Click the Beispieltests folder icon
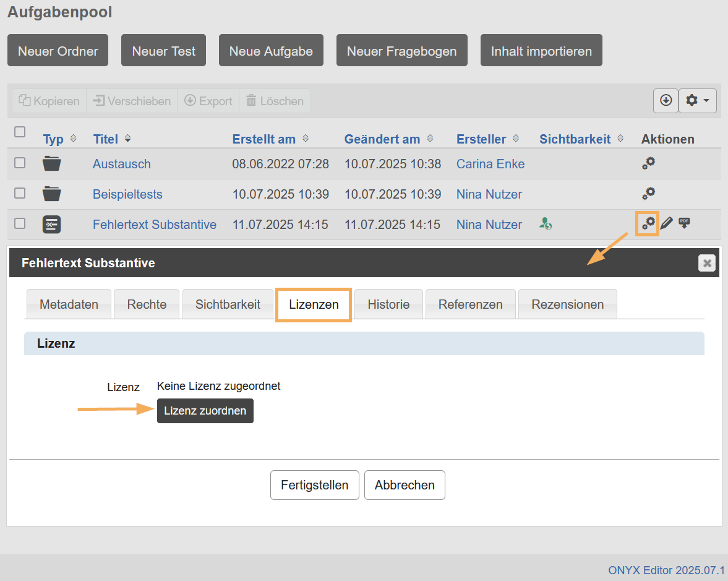 click(52, 194)
